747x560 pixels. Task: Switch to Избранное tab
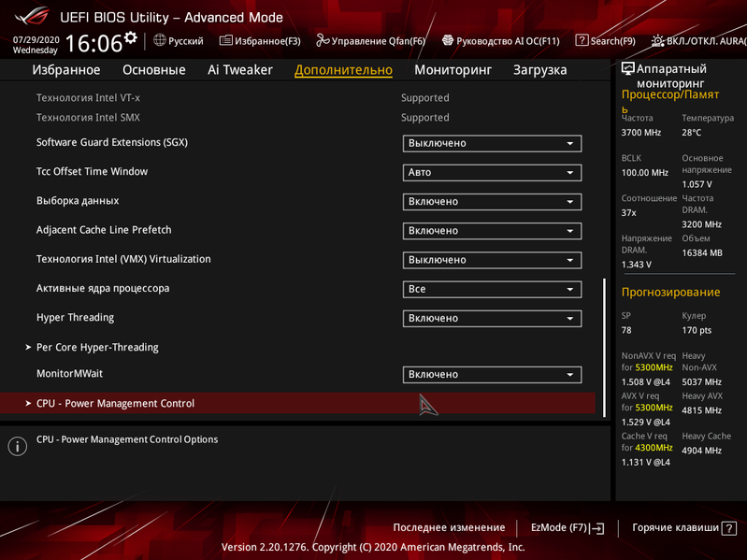66,70
